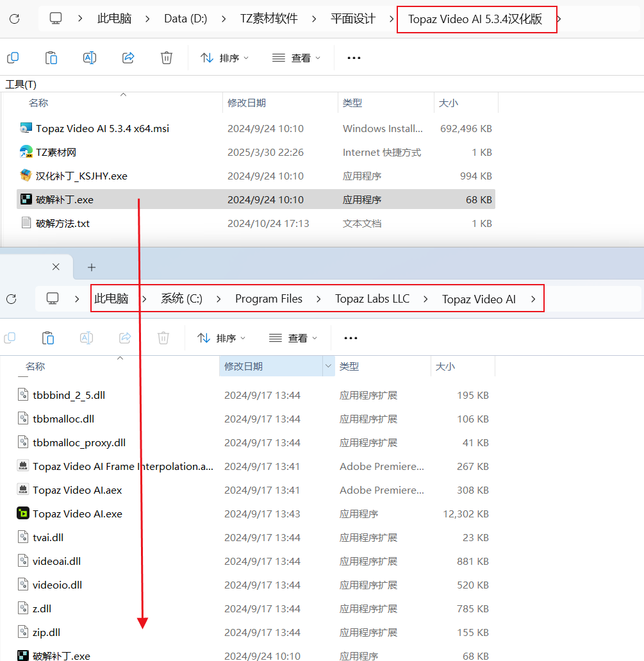Go to 平面设计 folder in the address bar
Screen dimensions: 644x661
(x=353, y=19)
